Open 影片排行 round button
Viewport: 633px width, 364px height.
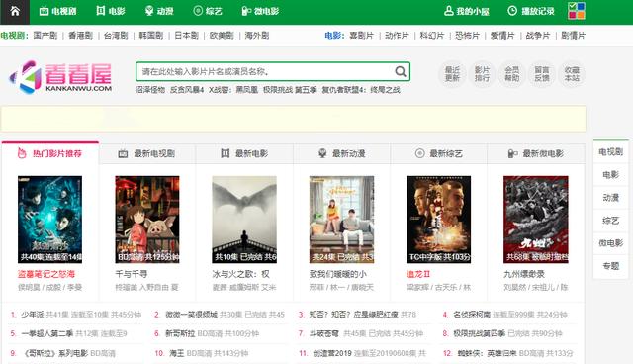click(x=482, y=74)
